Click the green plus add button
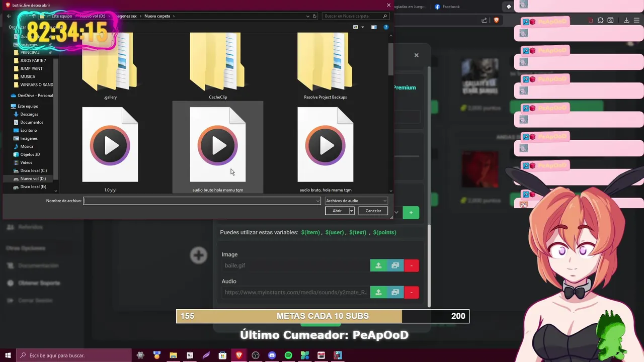 coord(411,213)
